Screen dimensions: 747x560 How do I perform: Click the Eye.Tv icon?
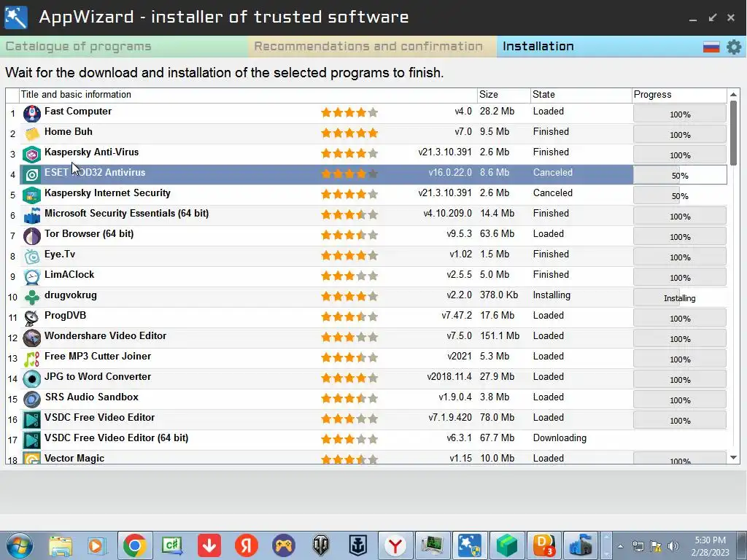(32, 257)
